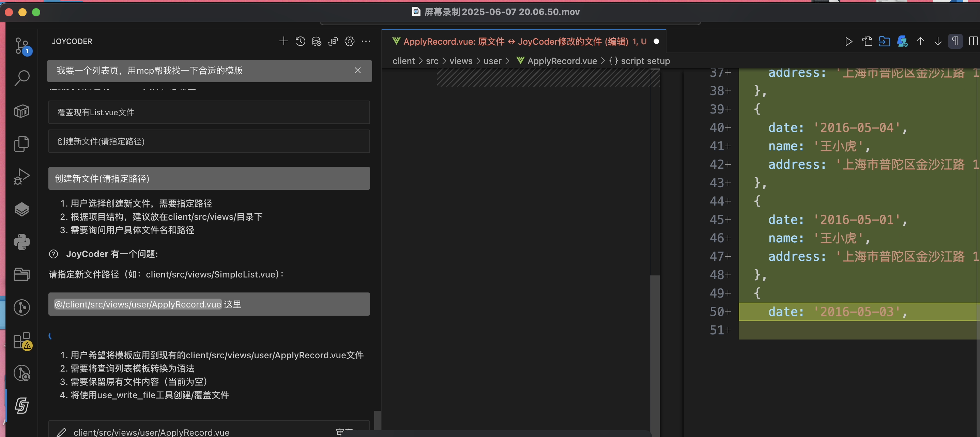Click the JOYCODER panel title
Screen dimensions: 980x437
72,41
